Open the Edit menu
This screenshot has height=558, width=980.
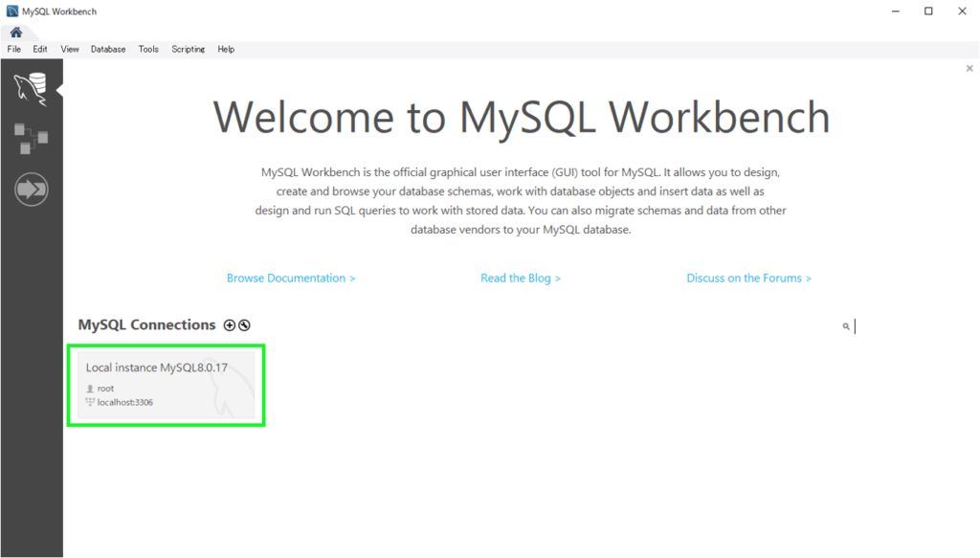(40, 50)
